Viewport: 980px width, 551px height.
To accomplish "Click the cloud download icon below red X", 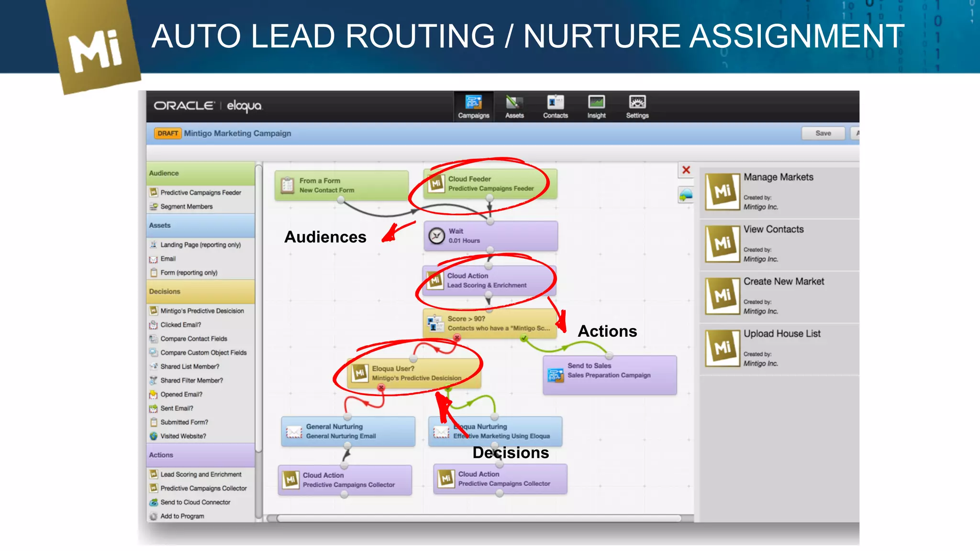I will (x=686, y=195).
